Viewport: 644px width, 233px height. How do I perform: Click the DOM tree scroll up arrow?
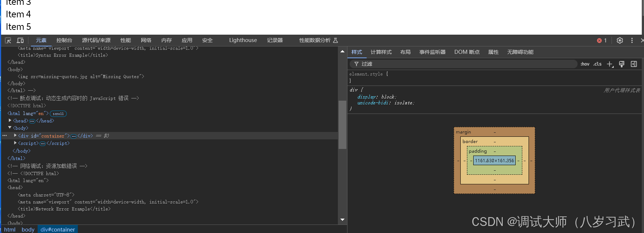(x=342, y=51)
